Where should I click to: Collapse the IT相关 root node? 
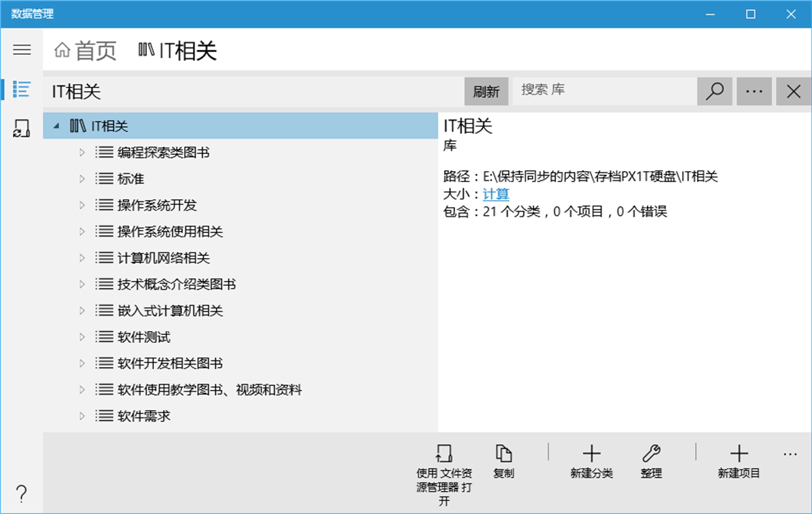[56, 125]
